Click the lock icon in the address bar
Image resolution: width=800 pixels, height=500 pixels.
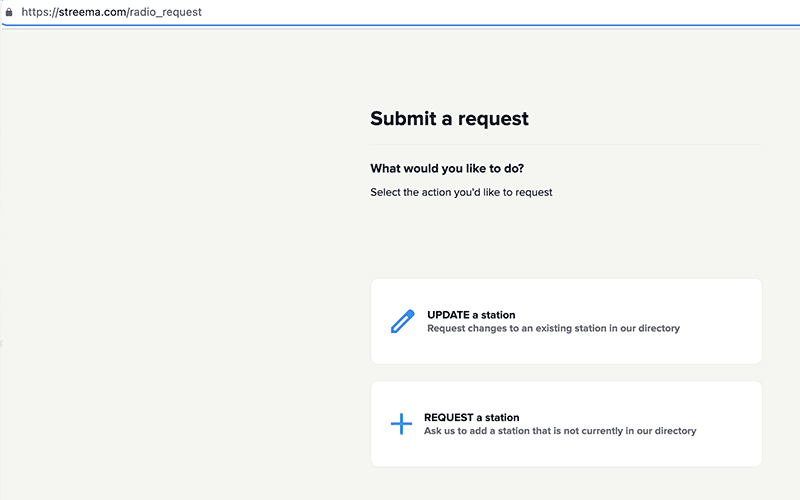[9, 13]
